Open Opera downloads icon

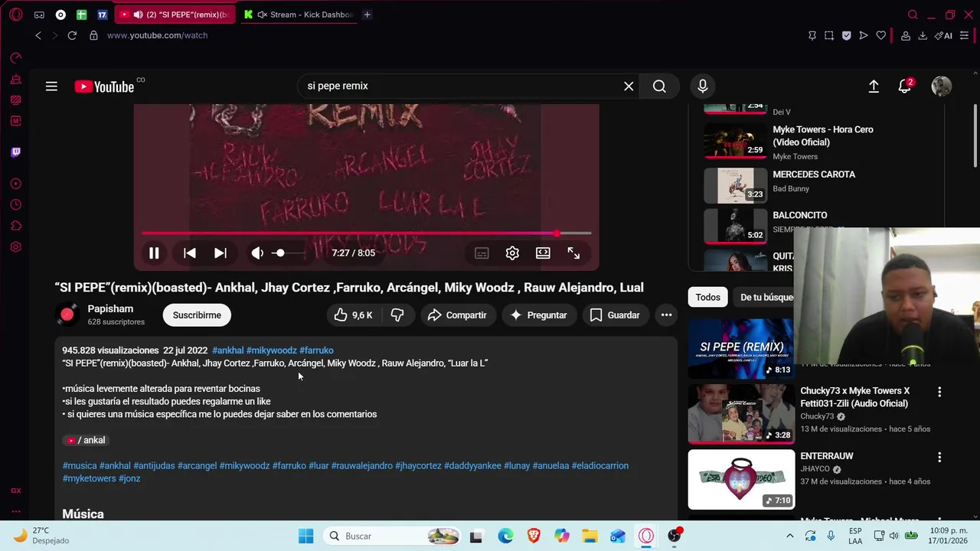[x=923, y=35]
